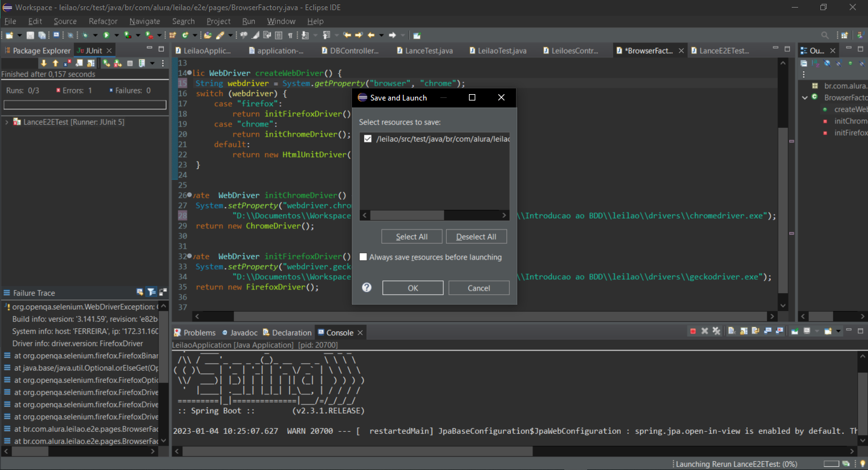The width and height of the screenshot is (868, 470).
Task: Toggle Show Failures Only in JUnit view
Action: coord(67,63)
